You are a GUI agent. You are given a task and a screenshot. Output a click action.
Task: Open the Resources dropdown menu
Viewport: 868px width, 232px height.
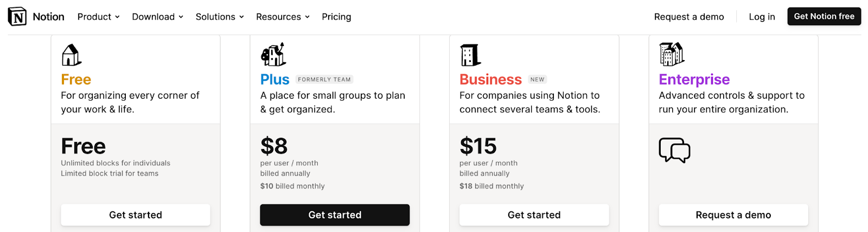[x=283, y=17]
